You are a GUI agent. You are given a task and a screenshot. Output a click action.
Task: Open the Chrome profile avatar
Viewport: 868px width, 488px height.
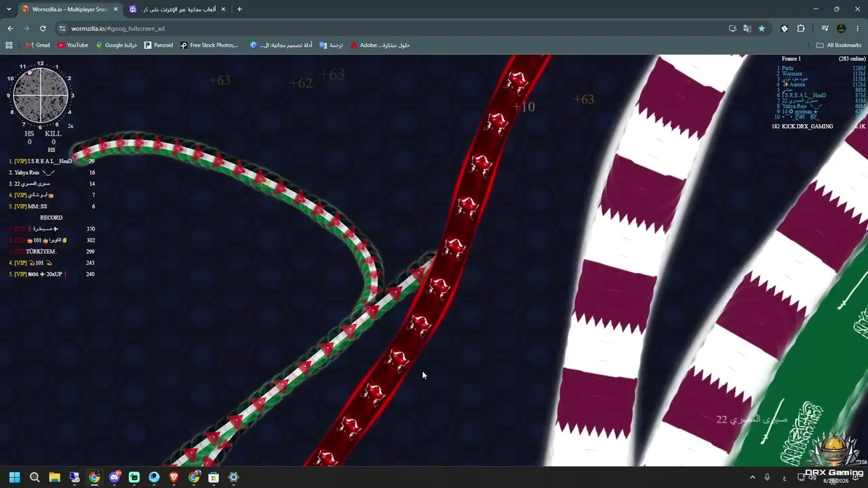coord(842,28)
